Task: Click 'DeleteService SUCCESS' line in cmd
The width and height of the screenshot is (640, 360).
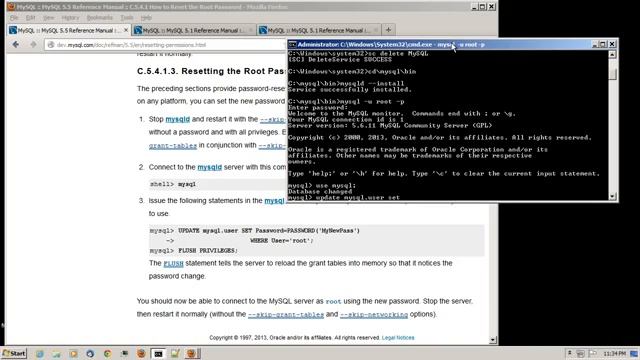Action: tap(340, 60)
